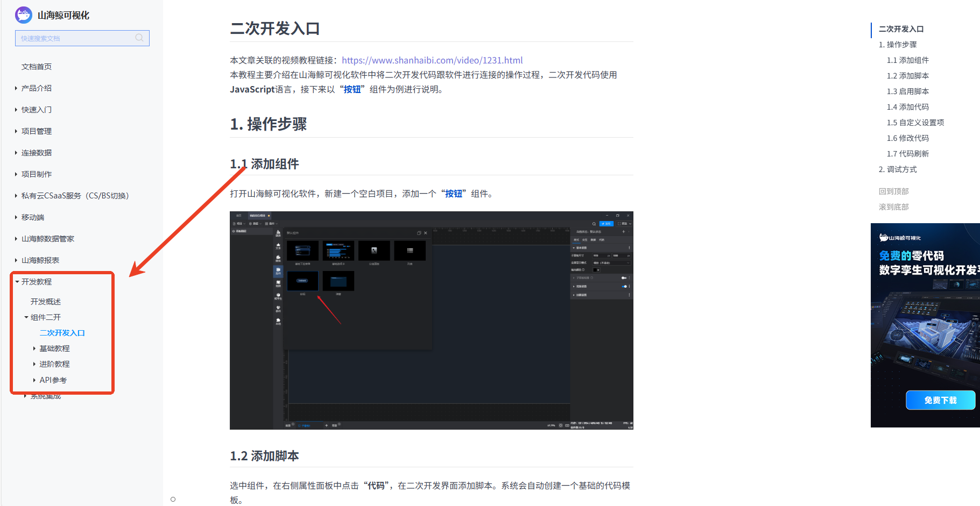Expand the 山海鲸报表 section arrow

click(x=16, y=260)
